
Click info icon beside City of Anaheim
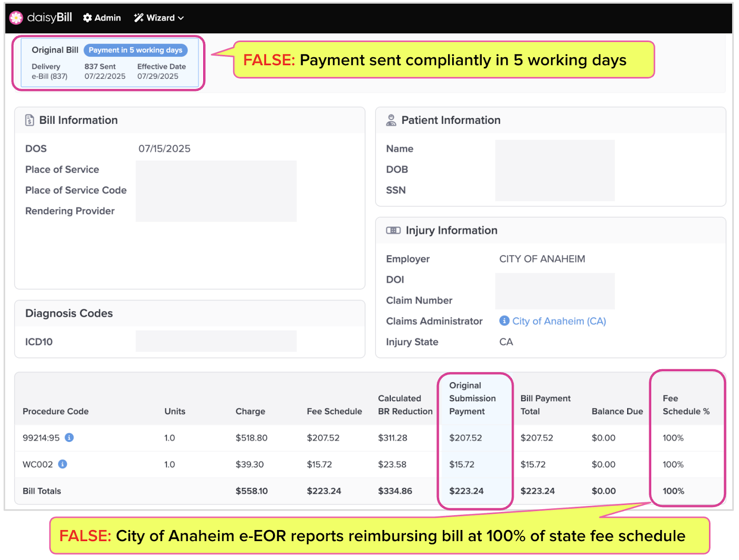point(504,321)
